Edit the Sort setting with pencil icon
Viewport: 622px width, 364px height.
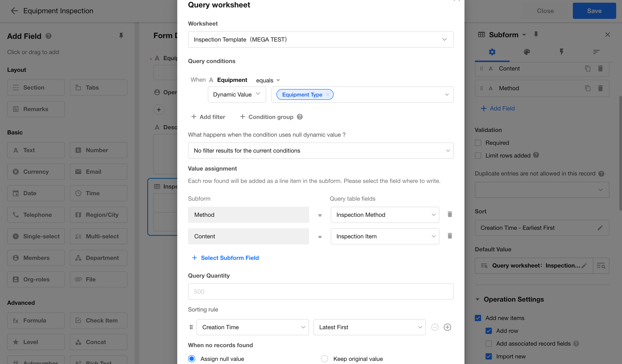[x=600, y=228]
